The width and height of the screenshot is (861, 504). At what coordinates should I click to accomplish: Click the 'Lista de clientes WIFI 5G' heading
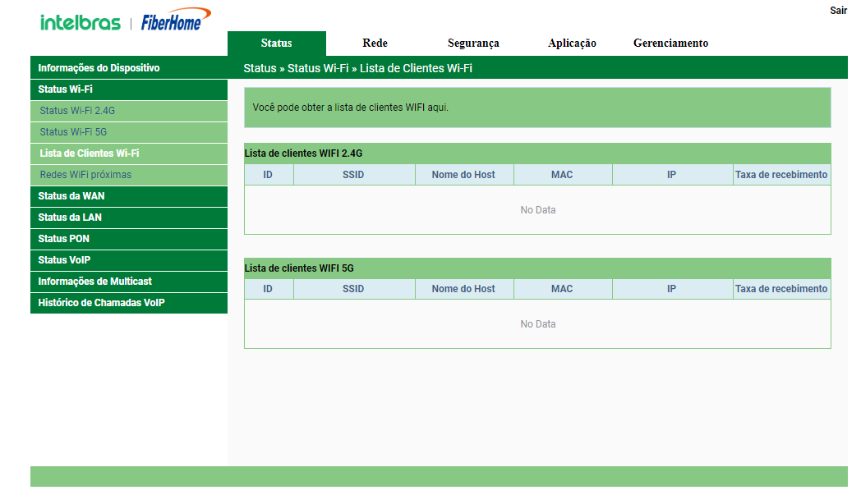299,268
